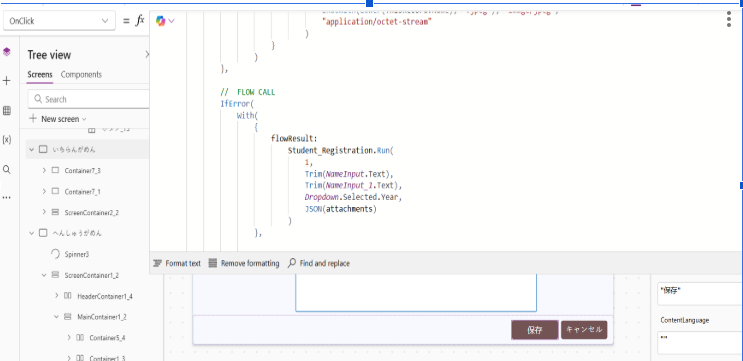The width and height of the screenshot is (743, 361).
Task: Expand ScreenContainer2_2 in the tree
Action: click(44, 212)
